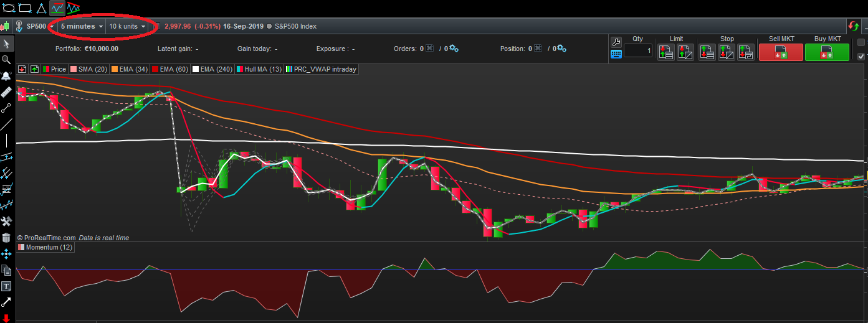Select the white arrow drawing tool

point(6,302)
